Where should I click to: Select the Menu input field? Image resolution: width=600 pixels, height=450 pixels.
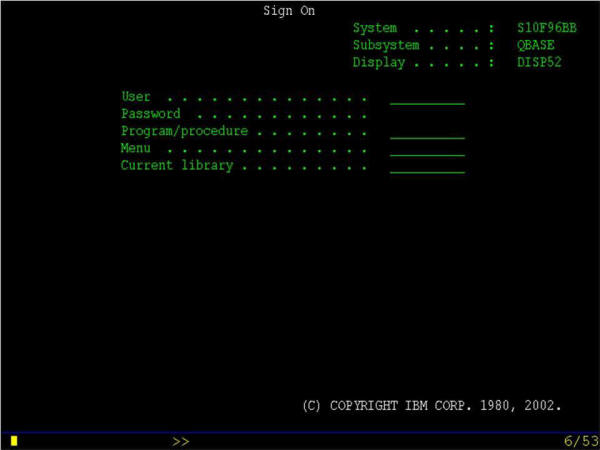[x=427, y=149]
